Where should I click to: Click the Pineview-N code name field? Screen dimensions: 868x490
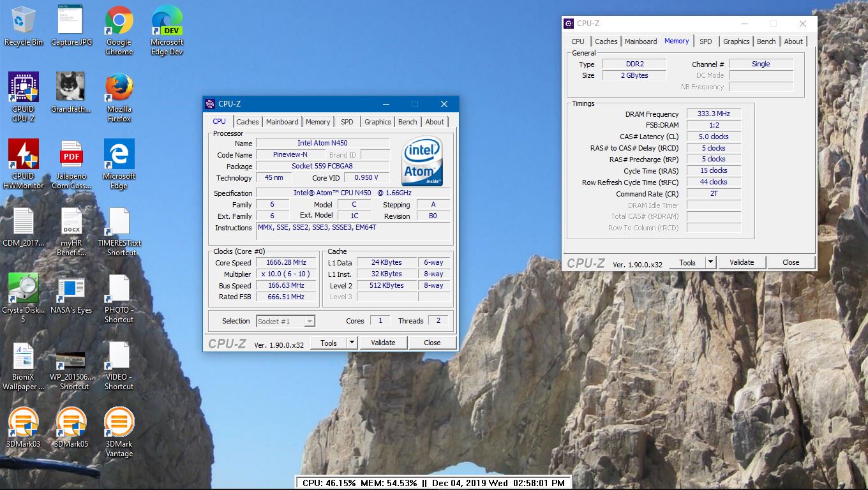290,154
